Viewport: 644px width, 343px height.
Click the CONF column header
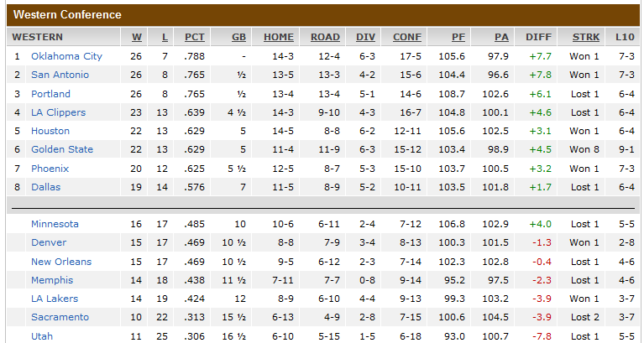(x=407, y=37)
